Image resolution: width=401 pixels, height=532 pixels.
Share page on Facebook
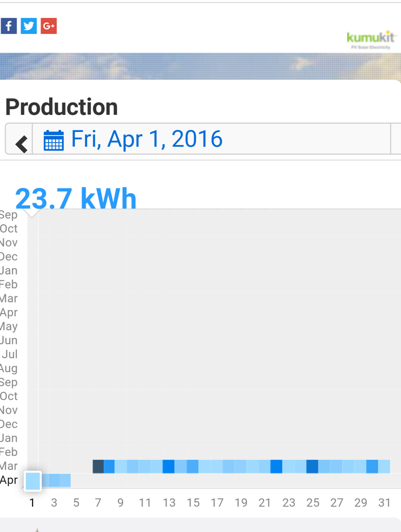[x=9, y=26]
